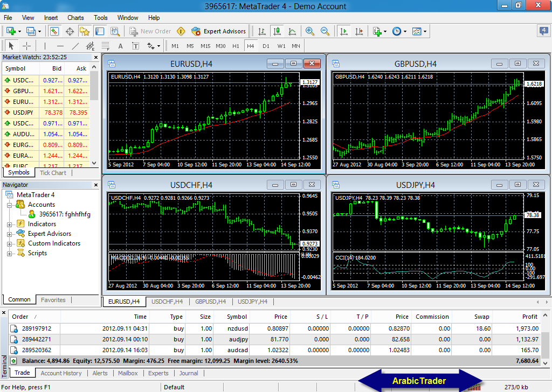The width and height of the screenshot is (552, 392).
Task: Expand the Indicators tree node
Action: (10, 225)
